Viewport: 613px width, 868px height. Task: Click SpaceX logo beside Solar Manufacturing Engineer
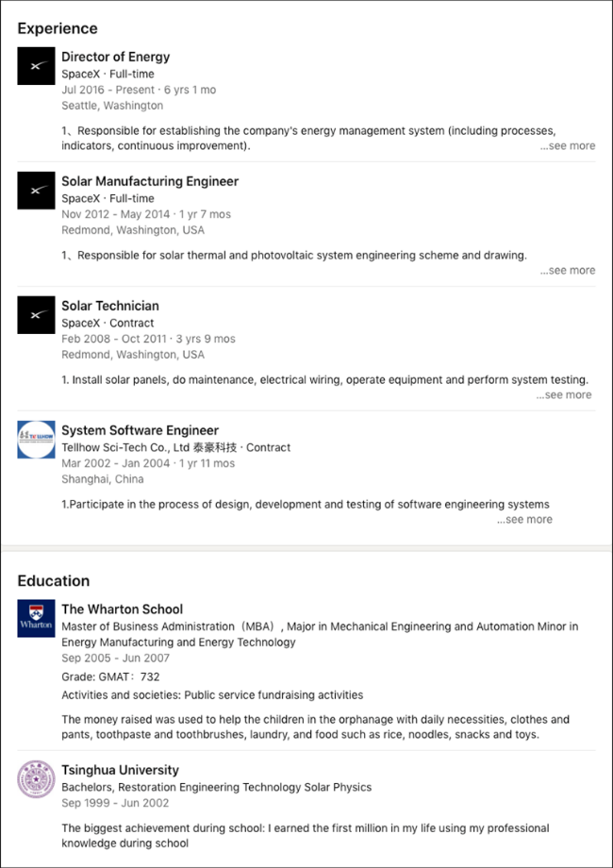pyautogui.click(x=36, y=191)
